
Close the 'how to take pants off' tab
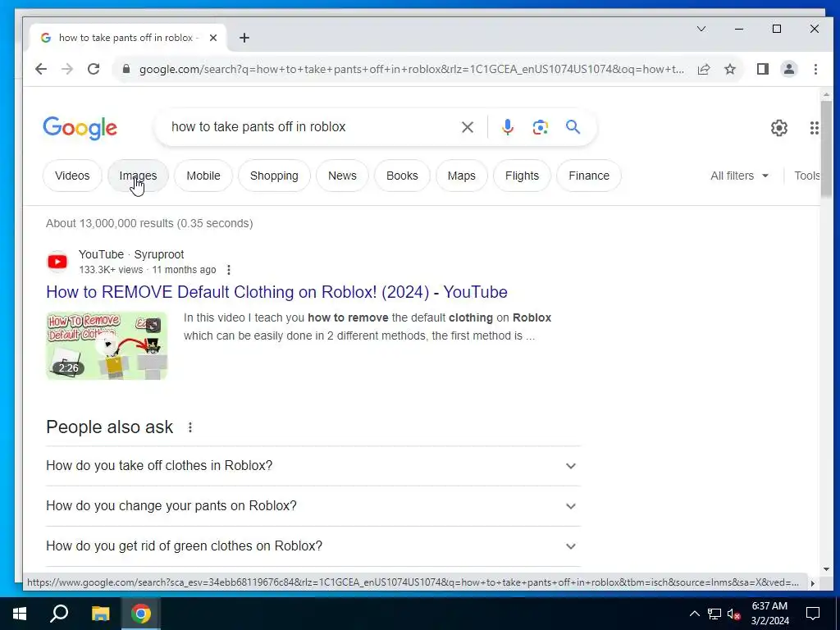pyautogui.click(x=213, y=38)
